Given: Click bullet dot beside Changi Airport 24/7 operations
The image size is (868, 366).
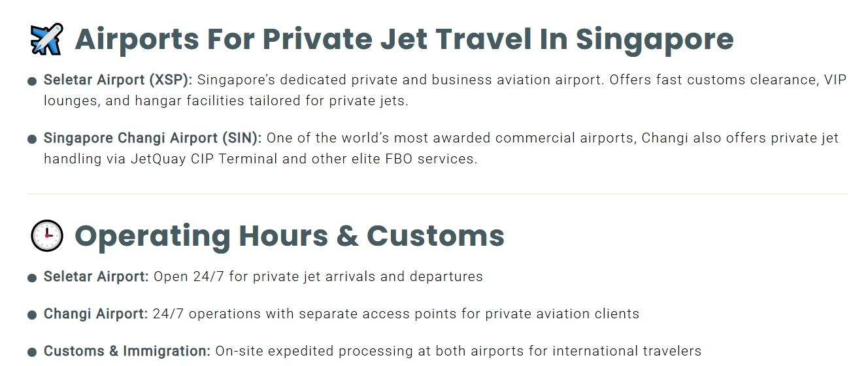Looking at the screenshot, I should click(x=32, y=315).
